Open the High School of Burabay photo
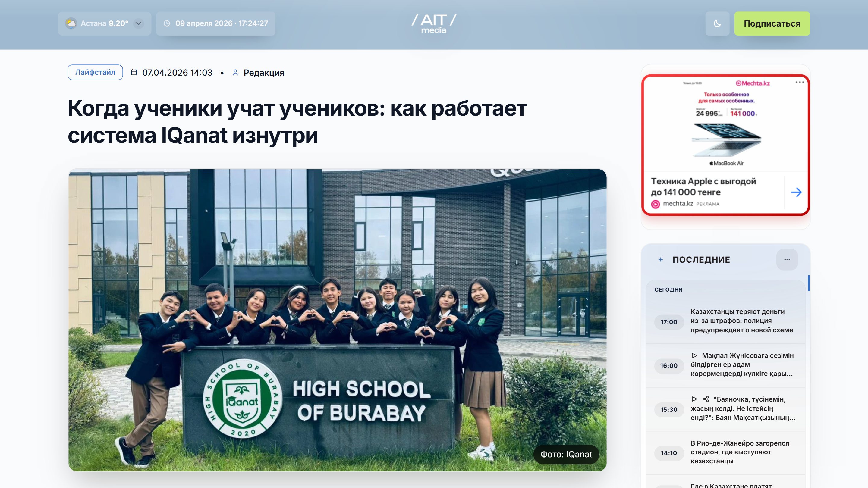The width and height of the screenshot is (868, 488). click(x=337, y=320)
